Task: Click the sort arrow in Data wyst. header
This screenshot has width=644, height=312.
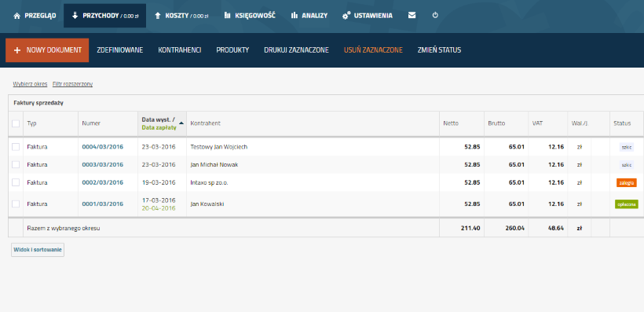Action: click(181, 123)
